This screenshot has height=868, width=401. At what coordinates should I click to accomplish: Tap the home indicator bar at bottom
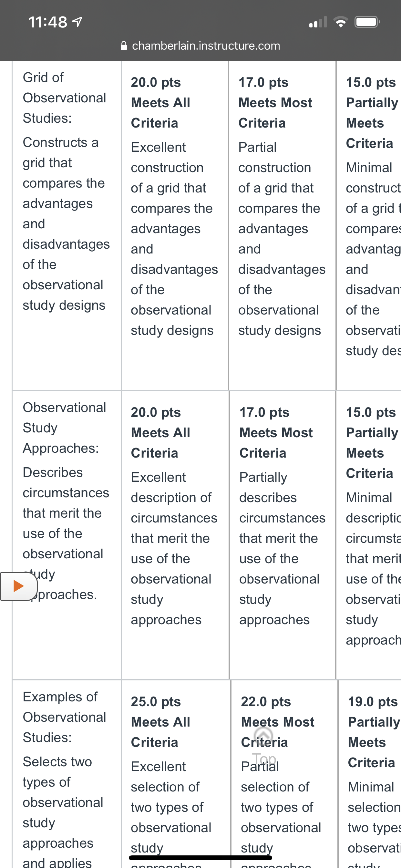[x=200, y=858]
